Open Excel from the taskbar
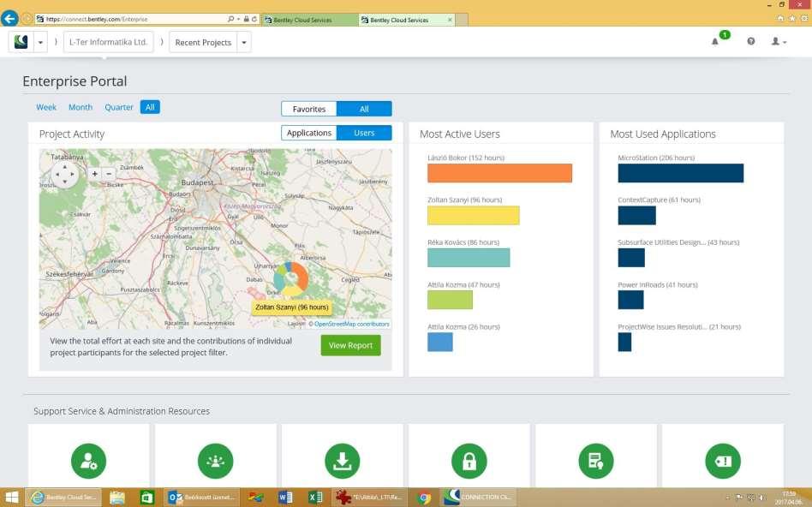Image resolution: width=812 pixels, height=507 pixels. pyautogui.click(x=315, y=498)
